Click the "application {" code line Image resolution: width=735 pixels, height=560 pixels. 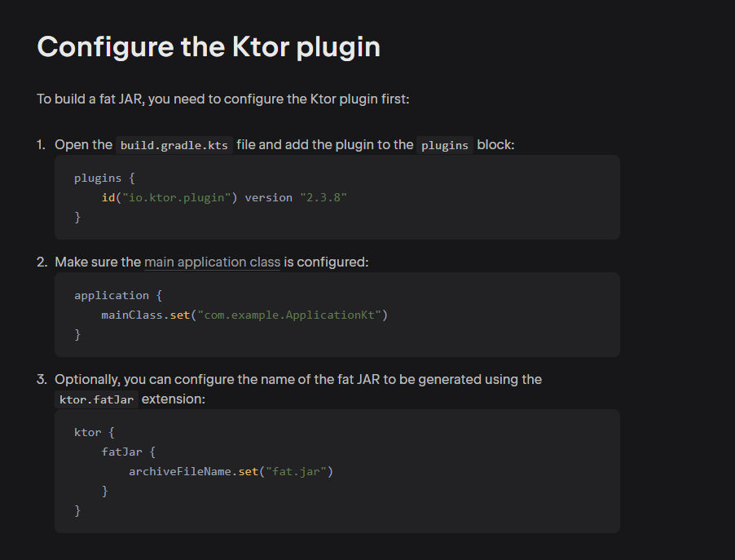click(117, 295)
